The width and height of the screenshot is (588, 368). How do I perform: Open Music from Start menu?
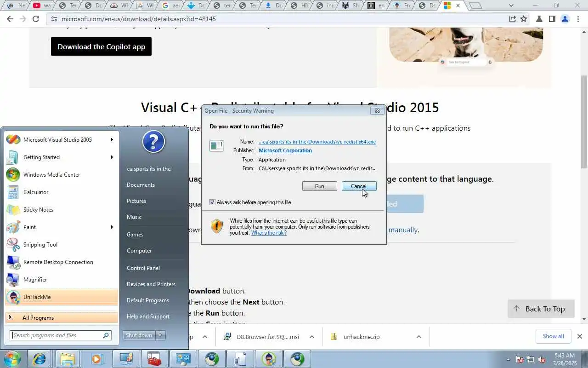click(134, 217)
